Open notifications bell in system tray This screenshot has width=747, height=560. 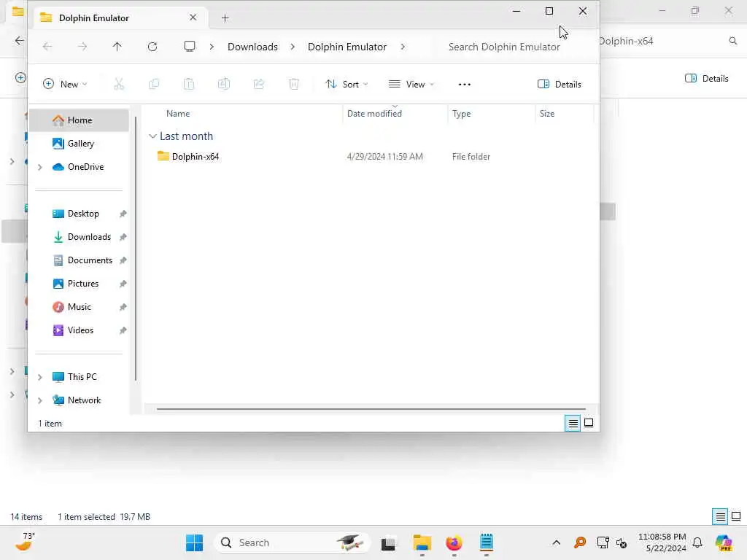697,542
